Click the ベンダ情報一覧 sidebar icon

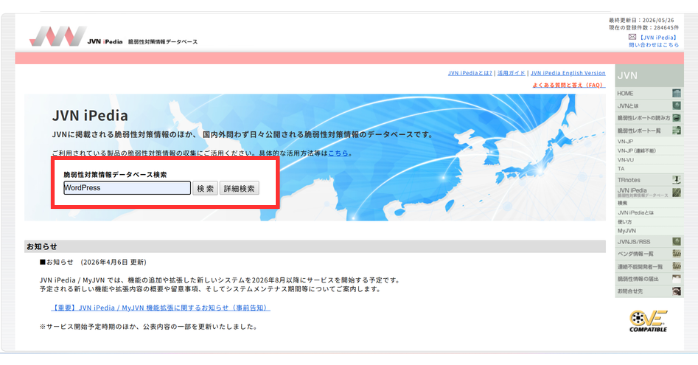point(676,254)
